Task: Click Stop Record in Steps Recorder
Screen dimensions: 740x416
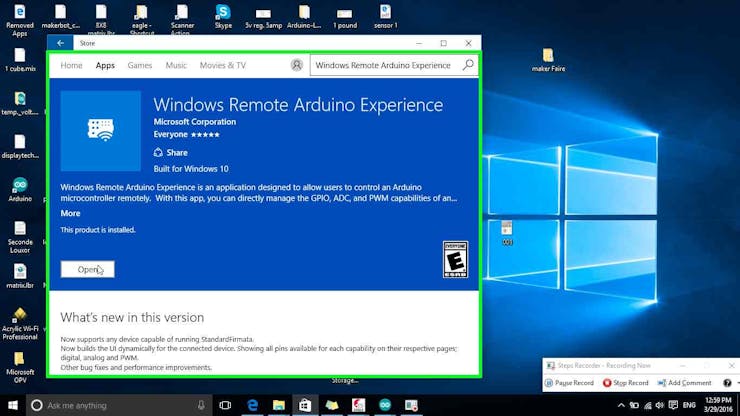Action: click(625, 383)
